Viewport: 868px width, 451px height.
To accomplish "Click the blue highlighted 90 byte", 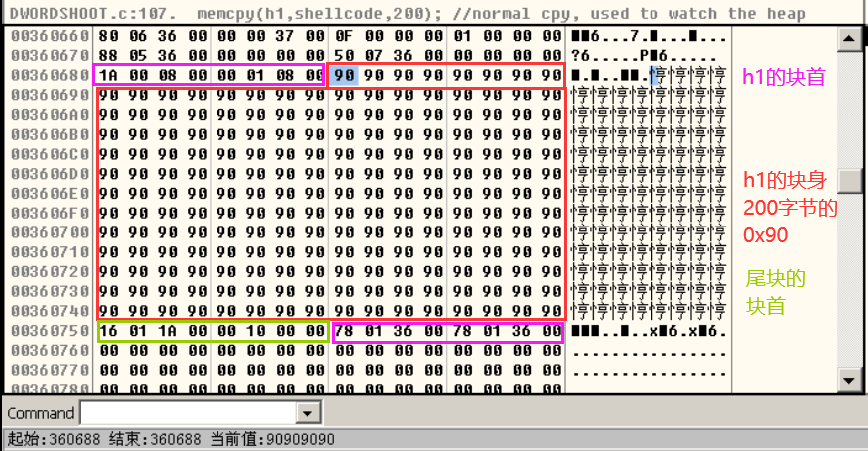I will click(x=345, y=75).
